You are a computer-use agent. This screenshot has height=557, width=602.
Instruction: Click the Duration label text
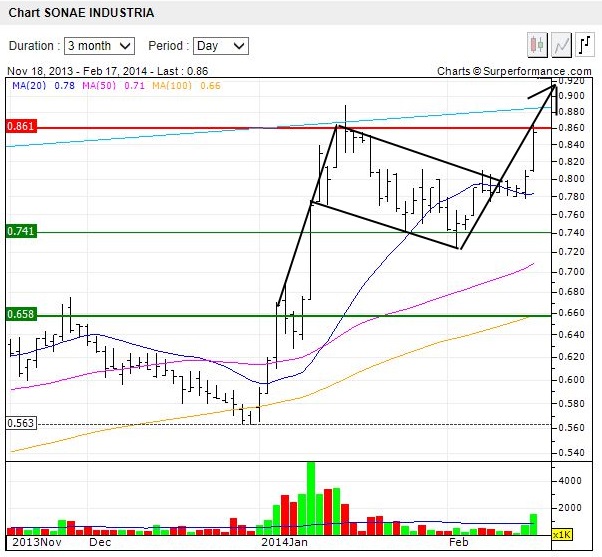click(34, 46)
